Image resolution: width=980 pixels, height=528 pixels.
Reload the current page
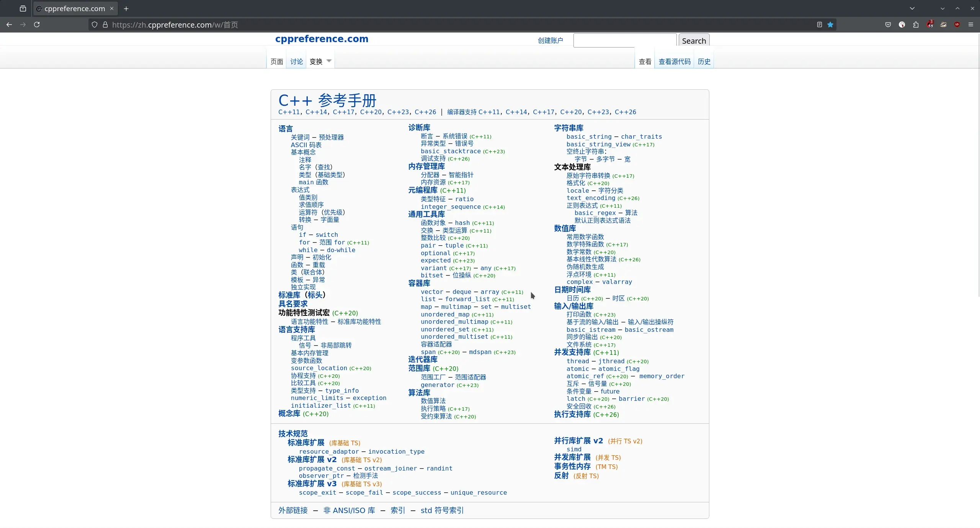pos(37,25)
